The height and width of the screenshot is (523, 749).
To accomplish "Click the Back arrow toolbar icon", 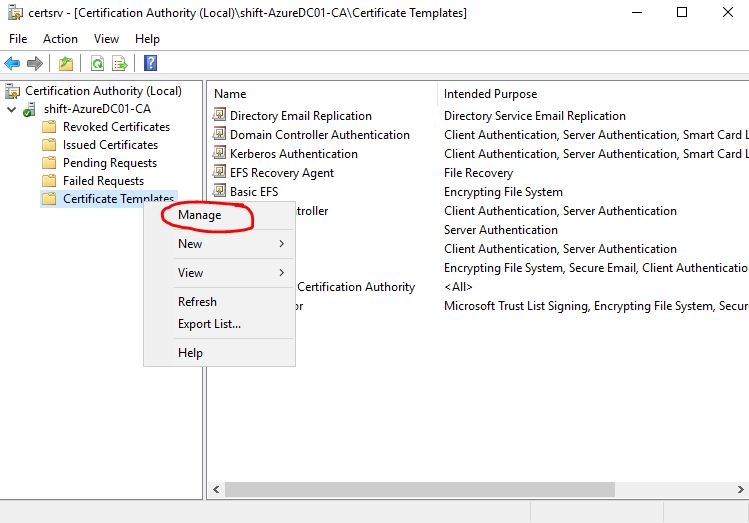I will (x=13, y=64).
